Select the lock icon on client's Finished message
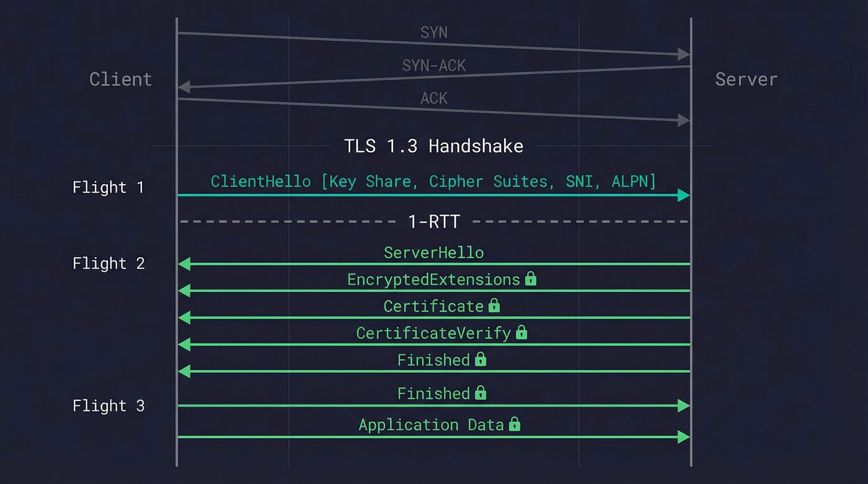The image size is (868, 484). click(x=481, y=393)
